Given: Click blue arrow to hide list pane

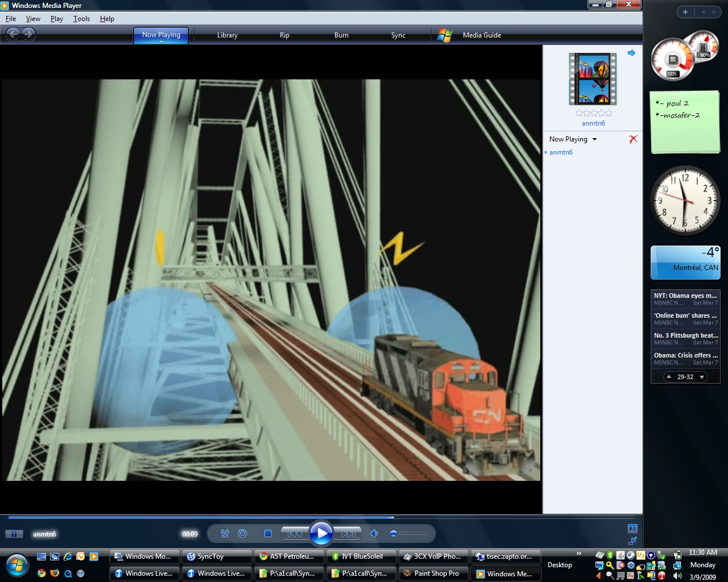Looking at the screenshot, I should (631, 53).
